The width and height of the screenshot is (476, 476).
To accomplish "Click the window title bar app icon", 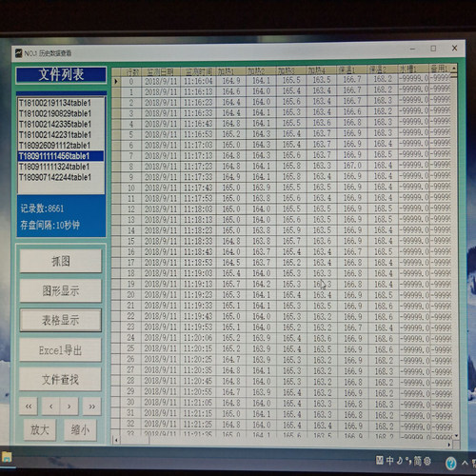I will pos(19,53).
